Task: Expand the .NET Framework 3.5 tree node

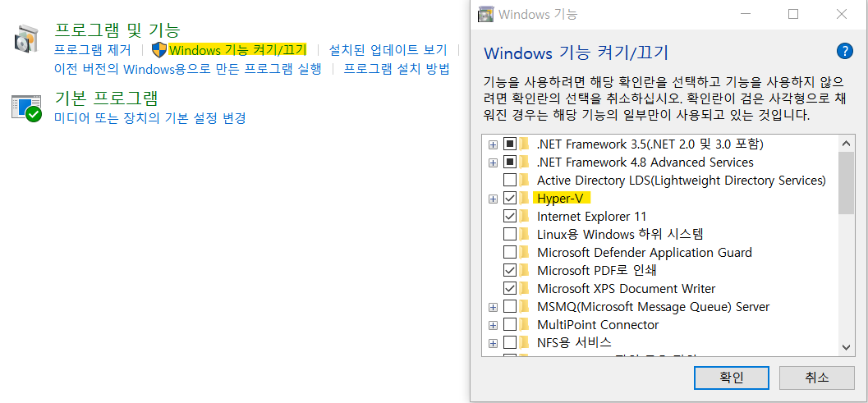Action: [x=493, y=145]
